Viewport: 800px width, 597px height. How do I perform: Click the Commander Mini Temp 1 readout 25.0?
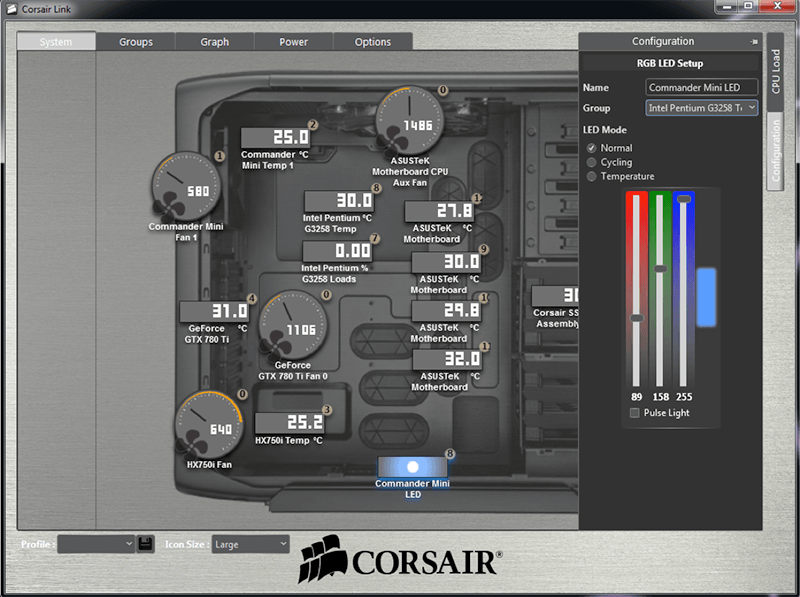(x=276, y=137)
